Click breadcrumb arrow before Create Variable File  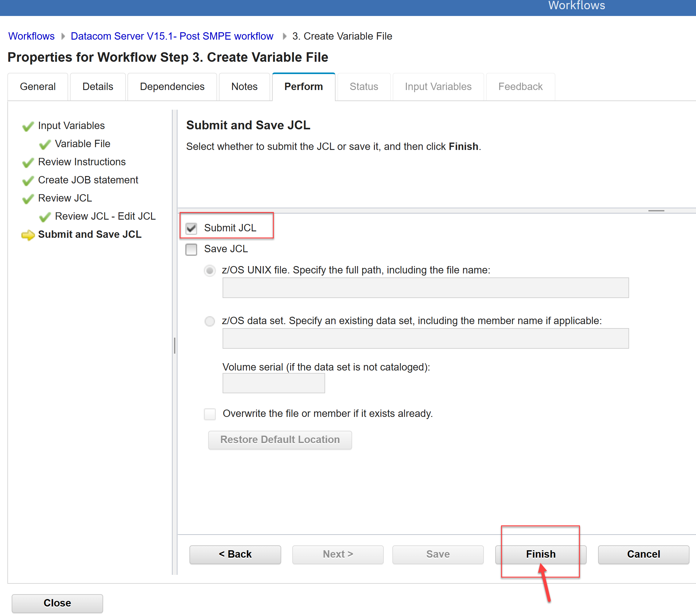pos(285,36)
